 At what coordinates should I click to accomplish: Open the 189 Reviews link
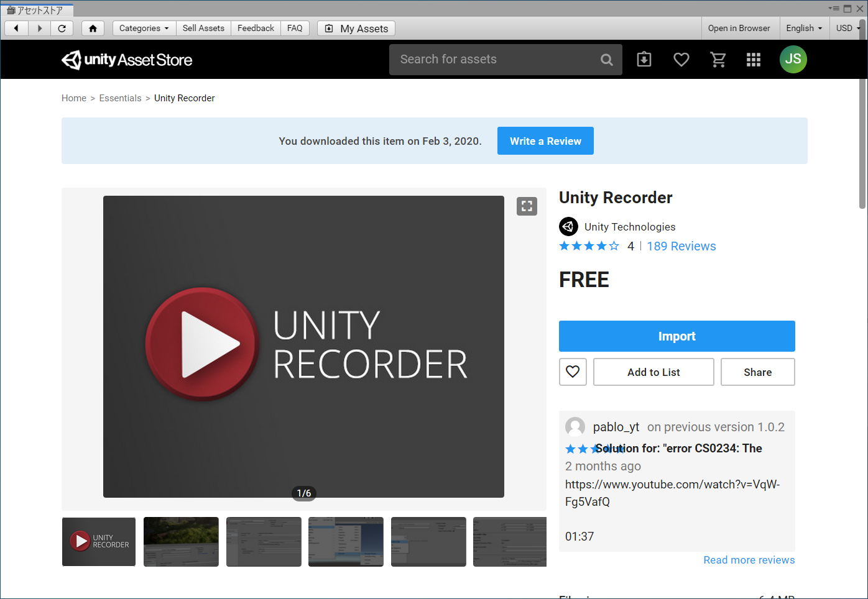tap(681, 246)
